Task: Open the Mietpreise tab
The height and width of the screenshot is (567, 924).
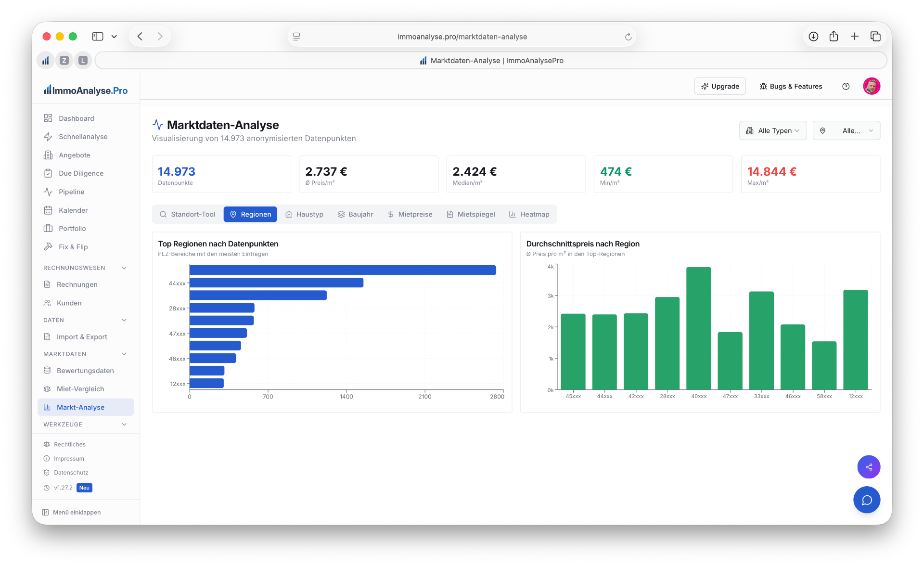Action: pos(410,214)
